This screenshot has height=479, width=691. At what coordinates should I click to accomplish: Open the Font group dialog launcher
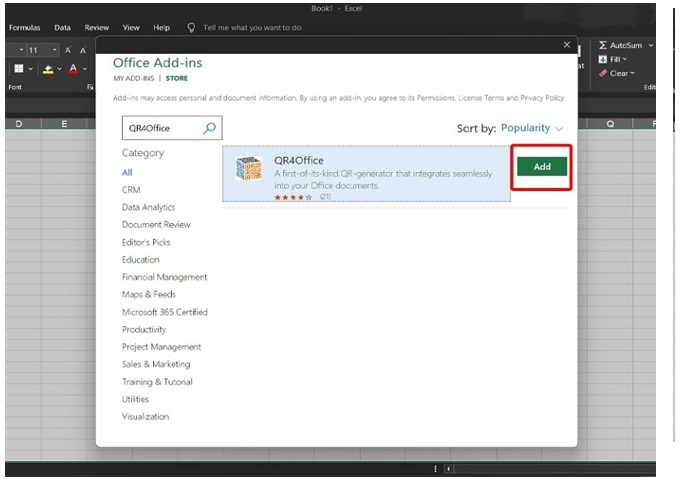point(90,87)
